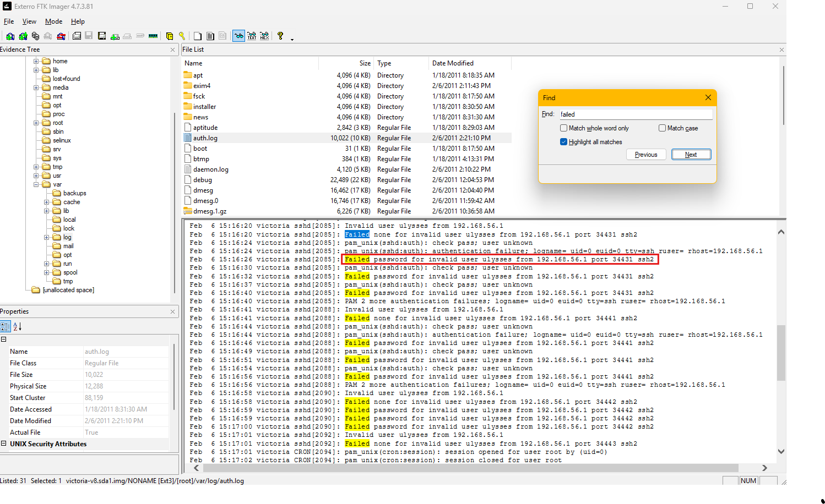
Task: Click the Detect Encryption key icon
Action: [x=182, y=36]
